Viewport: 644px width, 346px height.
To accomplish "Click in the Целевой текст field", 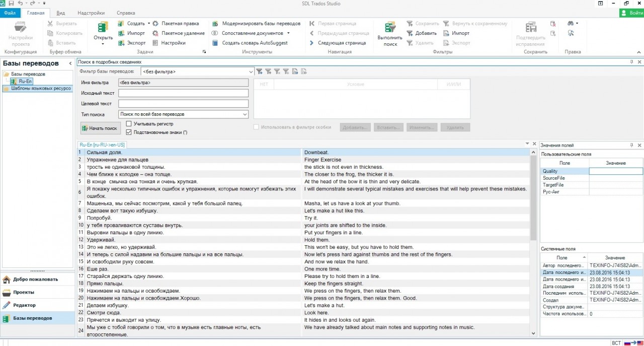I will (x=184, y=104).
